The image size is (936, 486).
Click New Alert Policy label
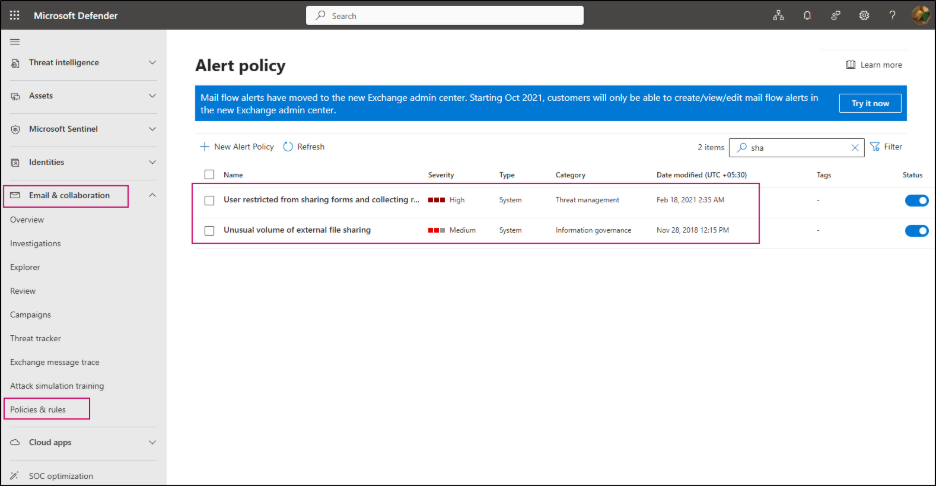[x=244, y=147]
